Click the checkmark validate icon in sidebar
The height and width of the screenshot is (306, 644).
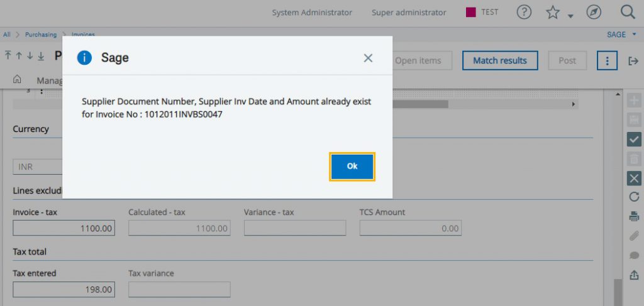634,139
